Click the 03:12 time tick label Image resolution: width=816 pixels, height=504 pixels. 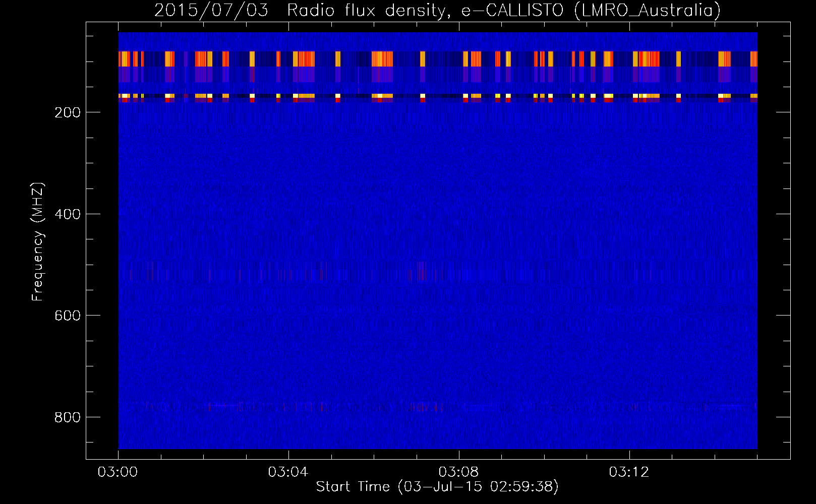tap(629, 472)
